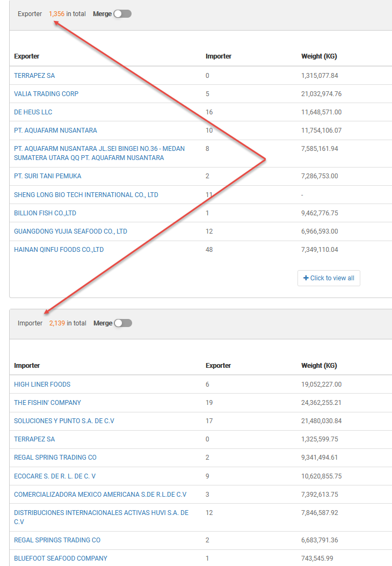Open BLUEFOOT SEAFOOD COMPANY link
This screenshot has width=392, height=566.
[61, 558]
